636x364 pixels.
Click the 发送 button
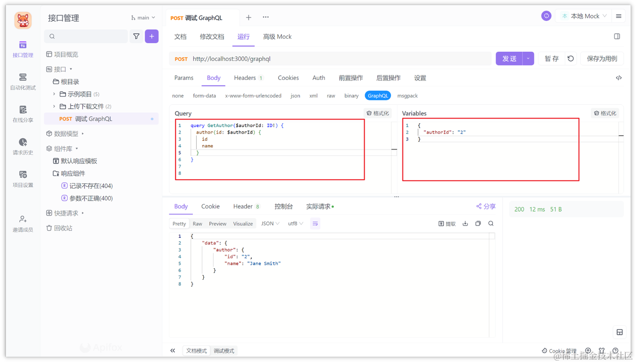[509, 59]
